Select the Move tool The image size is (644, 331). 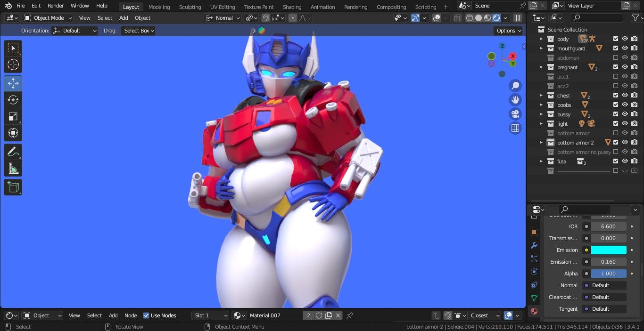[x=13, y=84]
